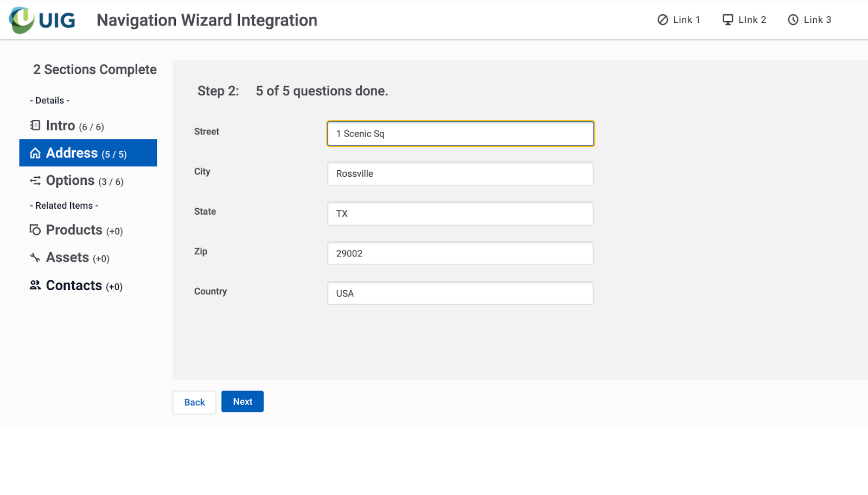The image size is (868, 495).
Task: Click the Assets wrench icon
Action: (x=35, y=258)
